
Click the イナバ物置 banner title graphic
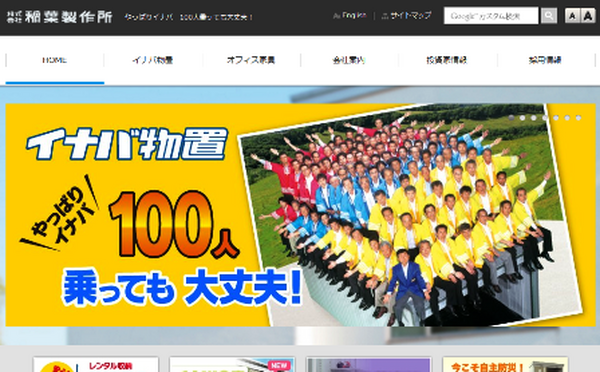tap(127, 144)
